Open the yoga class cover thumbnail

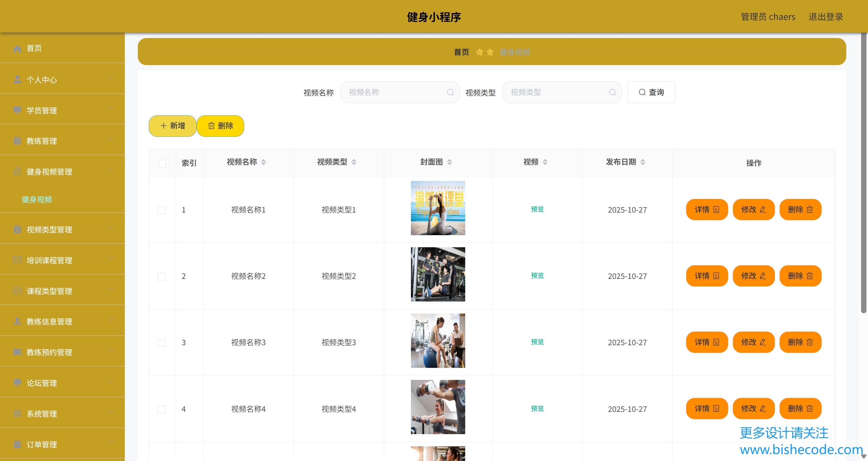(x=438, y=208)
